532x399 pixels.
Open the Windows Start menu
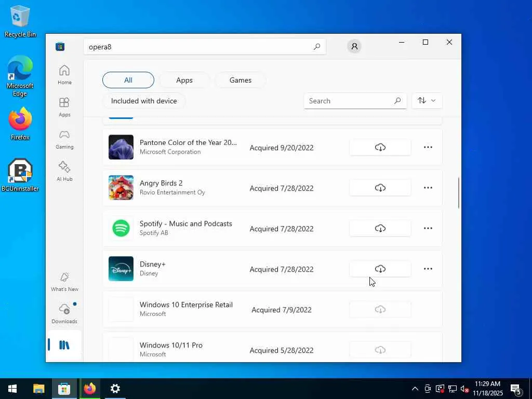tap(12, 389)
